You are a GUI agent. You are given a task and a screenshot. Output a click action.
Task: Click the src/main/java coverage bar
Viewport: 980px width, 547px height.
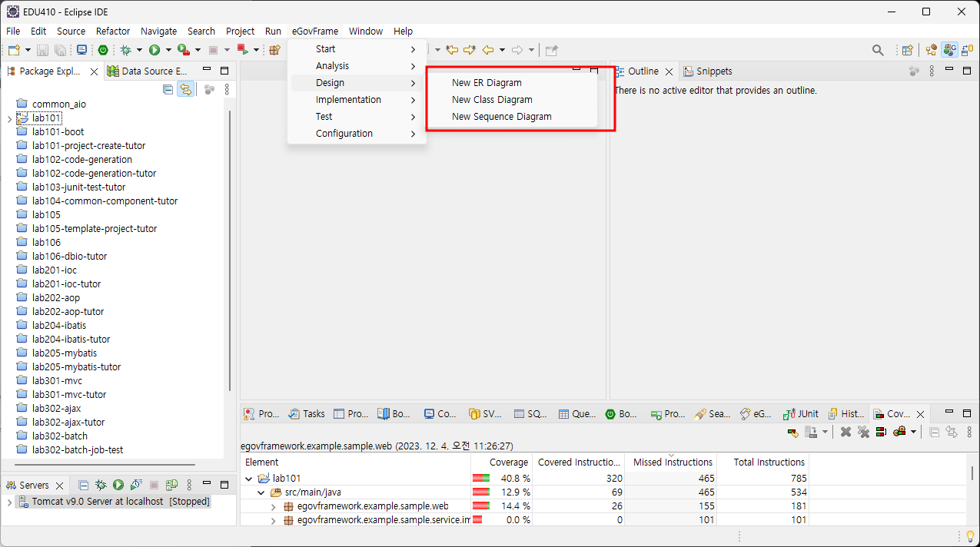[x=481, y=492]
